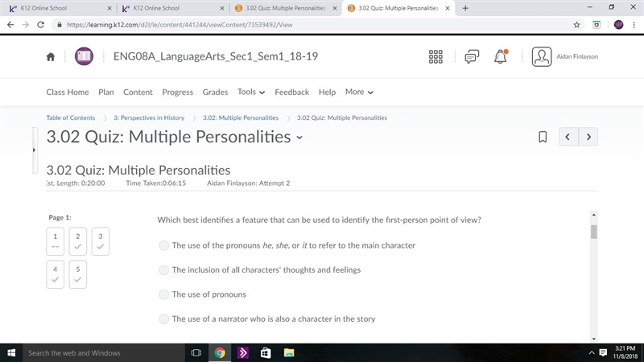Open the course selector grid icon

coord(436,56)
